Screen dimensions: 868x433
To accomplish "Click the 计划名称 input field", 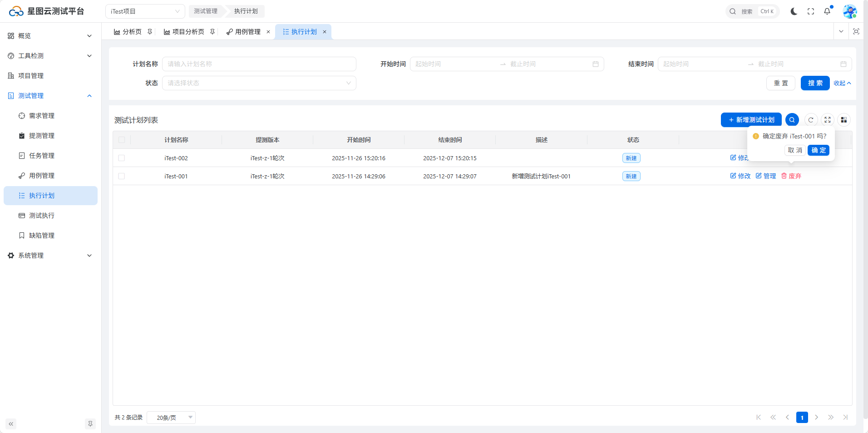I will click(x=259, y=64).
